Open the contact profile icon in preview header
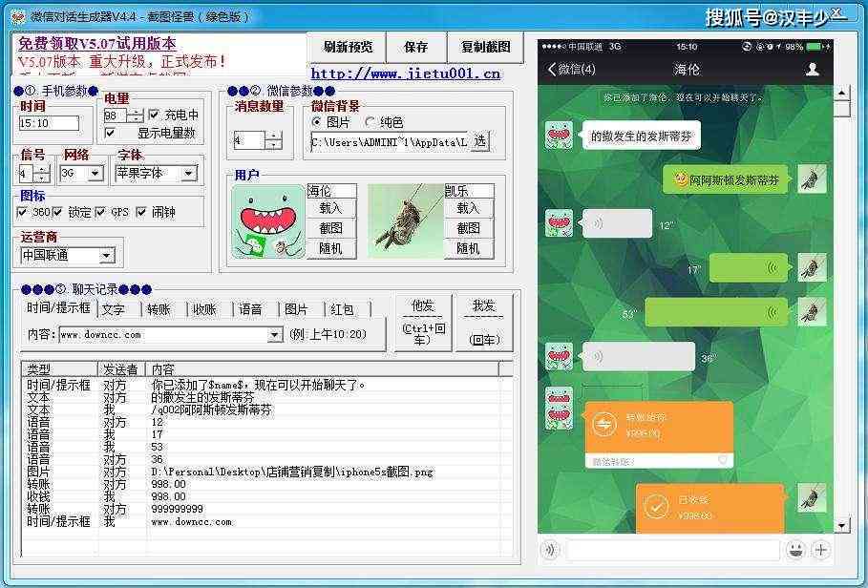868x588 pixels. tap(812, 69)
